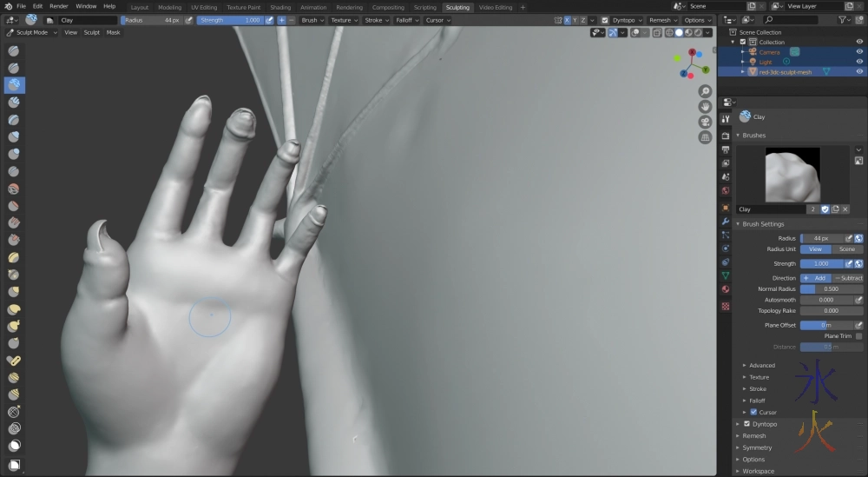Image resolution: width=868 pixels, height=477 pixels.
Task: Toggle the Plane Trim checkbox
Action: [858, 336]
